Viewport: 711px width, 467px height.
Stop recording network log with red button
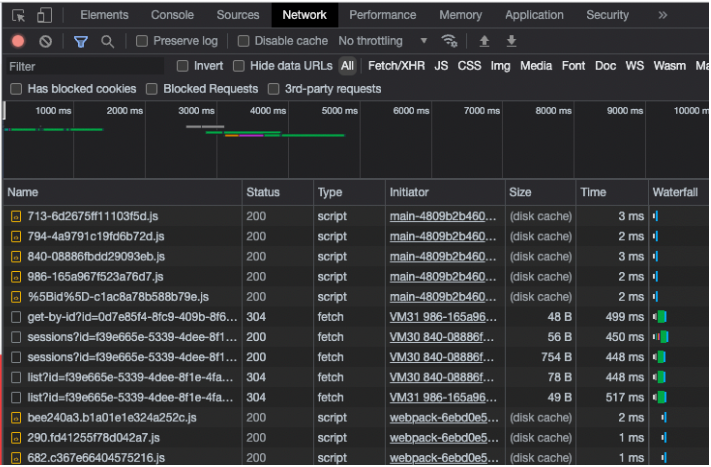pos(18,41)
